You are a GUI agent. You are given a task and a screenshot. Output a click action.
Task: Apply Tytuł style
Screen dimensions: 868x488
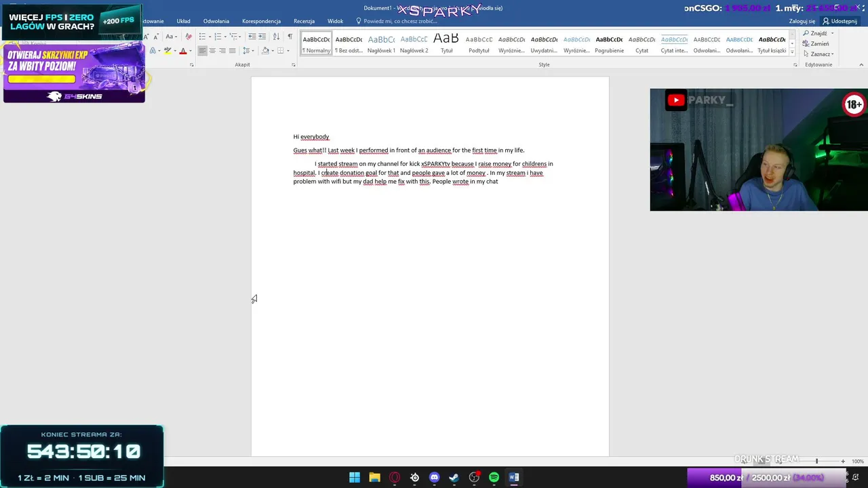446,43
